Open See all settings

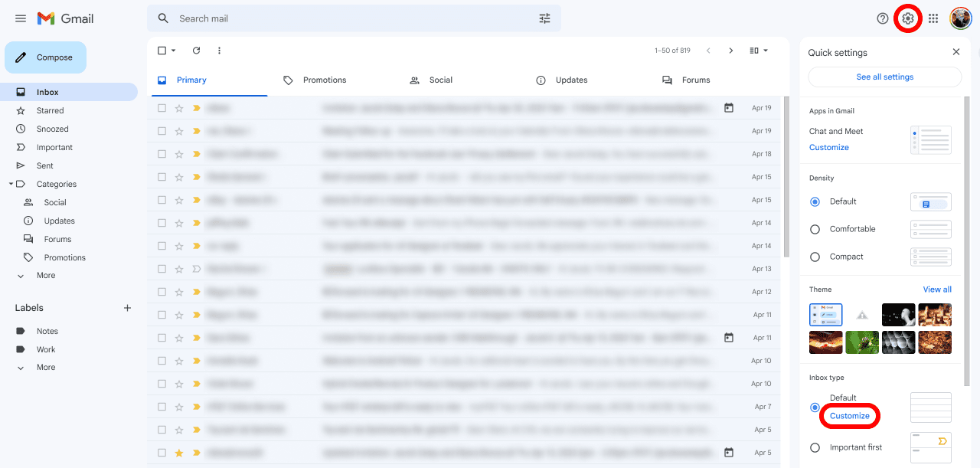[x=884, y=77]
